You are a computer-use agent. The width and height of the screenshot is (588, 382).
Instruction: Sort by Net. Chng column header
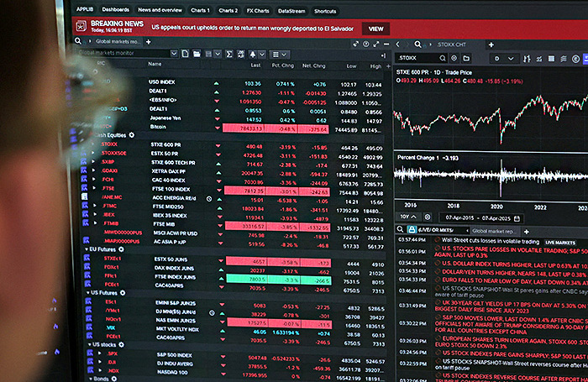pyautogui.click(x=313, y=65)
